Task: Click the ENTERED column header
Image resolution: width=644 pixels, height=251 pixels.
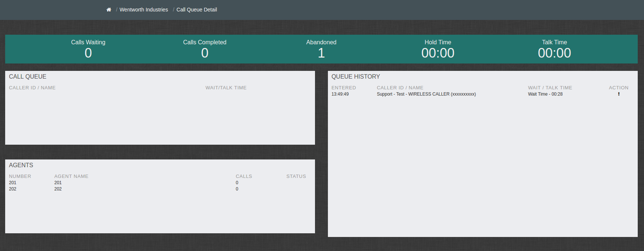Action: [x=344, y=88]
